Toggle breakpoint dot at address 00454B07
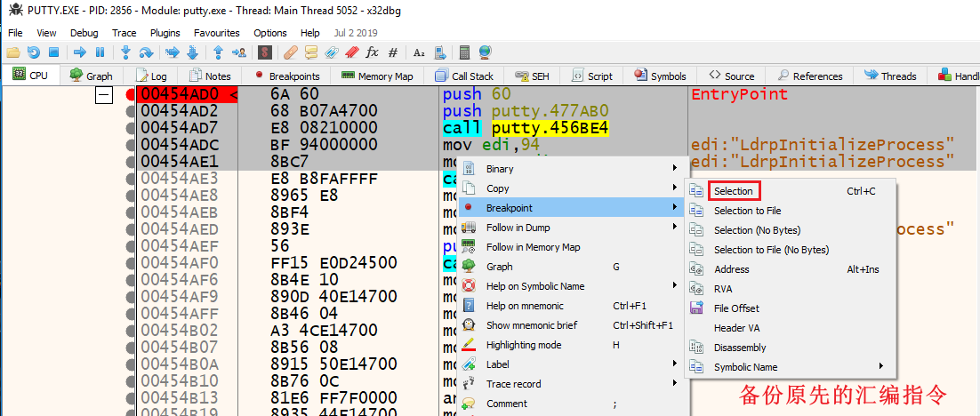This screenshot has width=980, height=416. point(131,348)
